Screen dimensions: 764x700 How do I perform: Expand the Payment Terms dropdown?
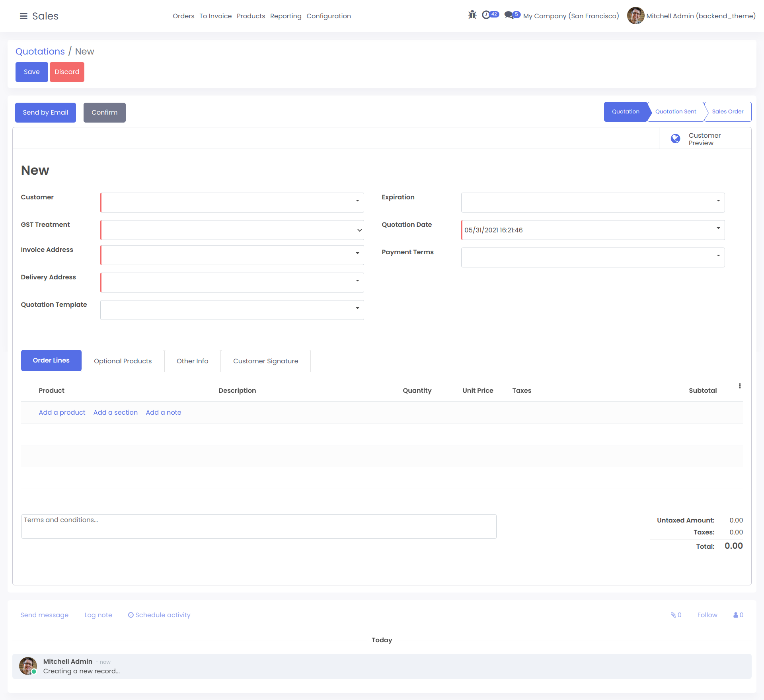coord(718,256)
